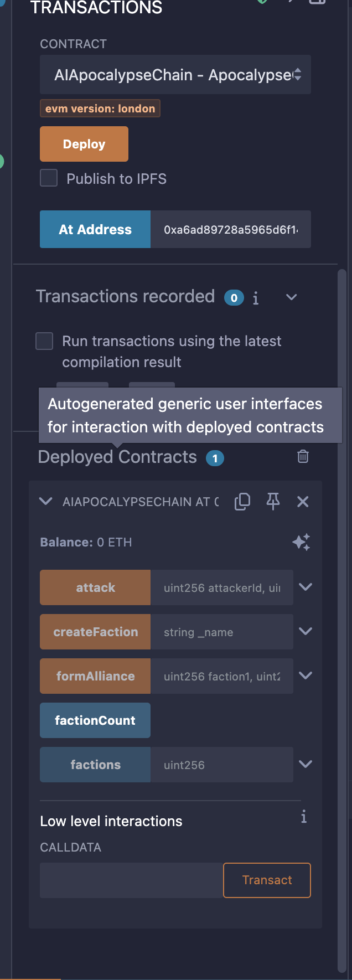Collapse the AIAPOCALYPSECHAIN contract instance
The width and height of the screenshot is (352, 980).
(x=46, y=502)
